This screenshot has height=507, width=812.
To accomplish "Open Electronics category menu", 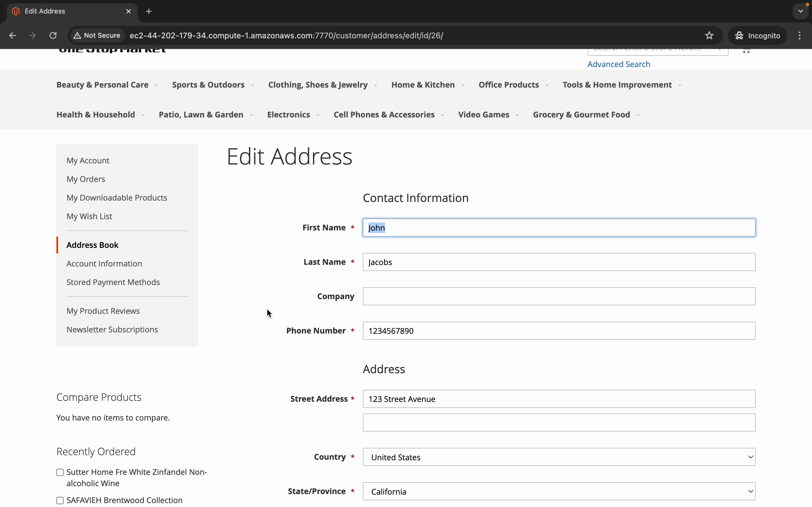I will (x=288, y=115).
